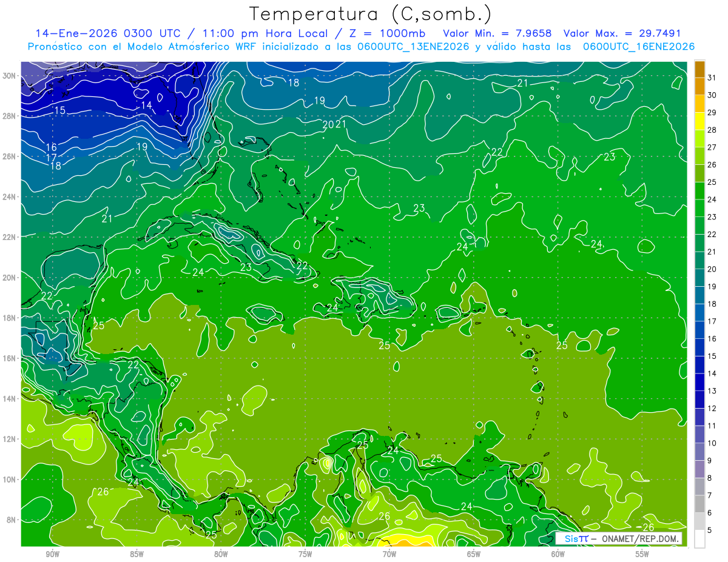
Task: Click the "16N" latitude axis label
Action: [10, 358]
